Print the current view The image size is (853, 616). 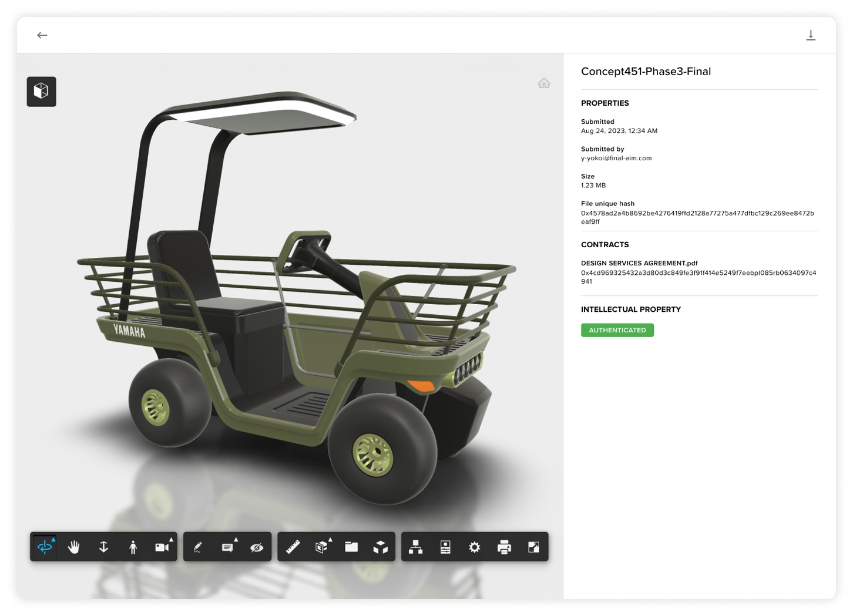(504, 547)
